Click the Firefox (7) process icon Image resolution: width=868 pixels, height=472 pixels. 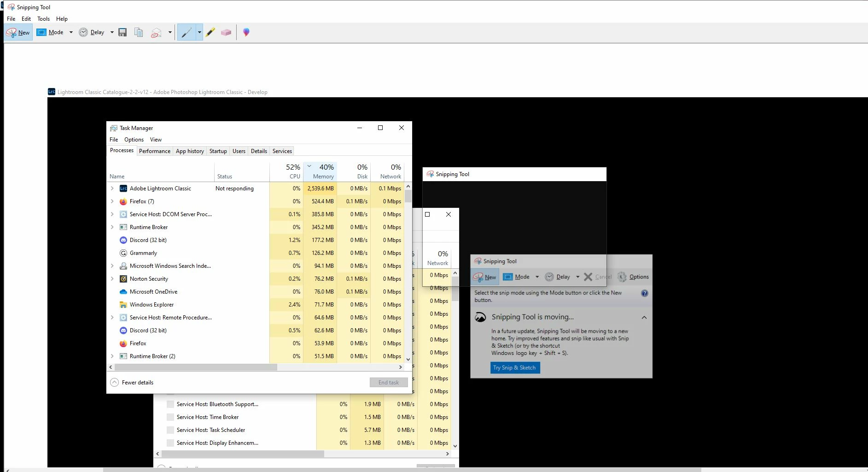coord(123,201)
